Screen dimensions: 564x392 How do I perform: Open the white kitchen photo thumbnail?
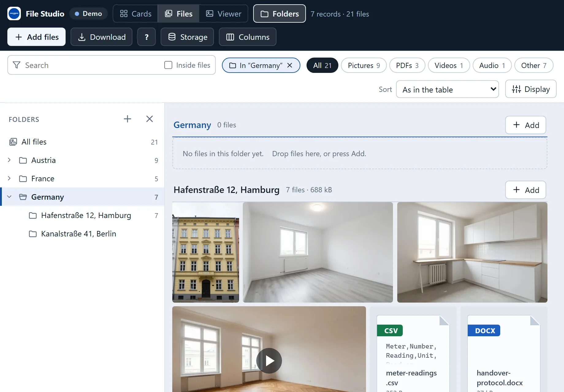point(472,252)
